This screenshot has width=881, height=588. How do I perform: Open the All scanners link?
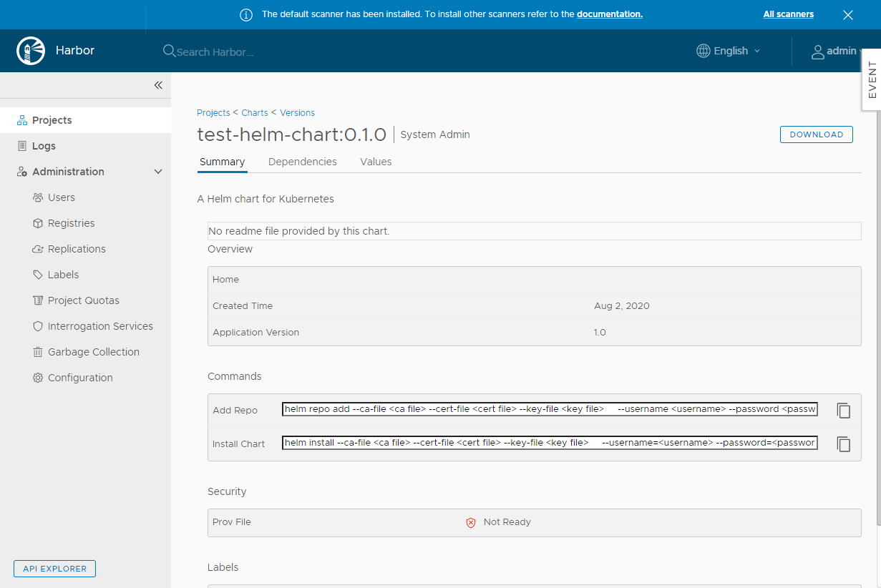coord(789,14)
